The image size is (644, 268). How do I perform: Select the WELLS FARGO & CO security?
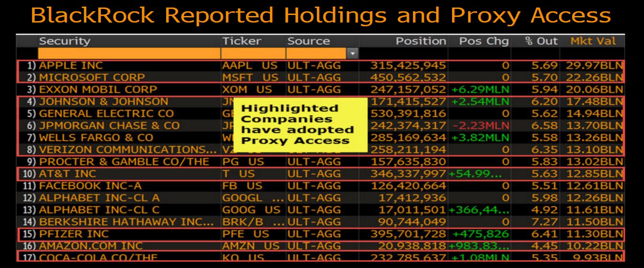(x=96, y=138)
